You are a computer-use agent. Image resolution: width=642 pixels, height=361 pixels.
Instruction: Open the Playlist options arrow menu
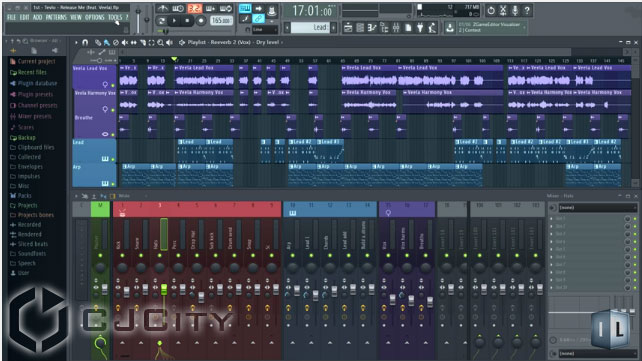(76, 42)
